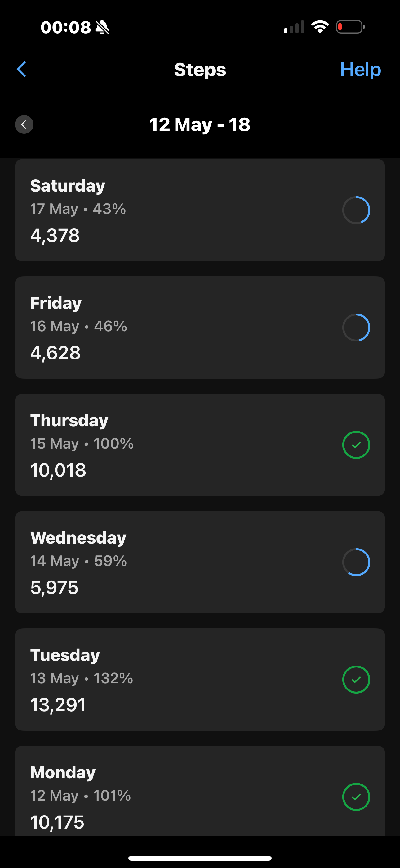Viewport: 400px width, 868px height.
Task: Tap Monday's green goal checkmark
Action: click(356, 797)
